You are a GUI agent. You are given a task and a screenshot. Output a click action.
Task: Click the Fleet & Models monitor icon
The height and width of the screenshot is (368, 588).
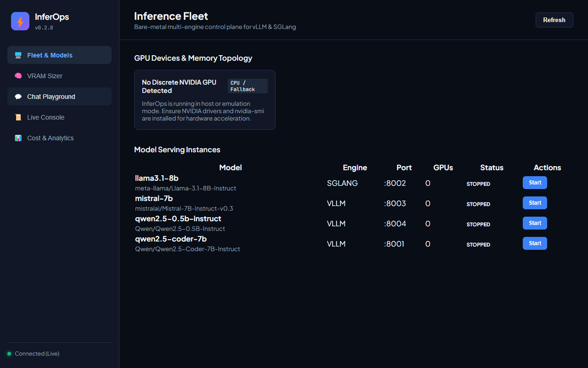point(18,55)
